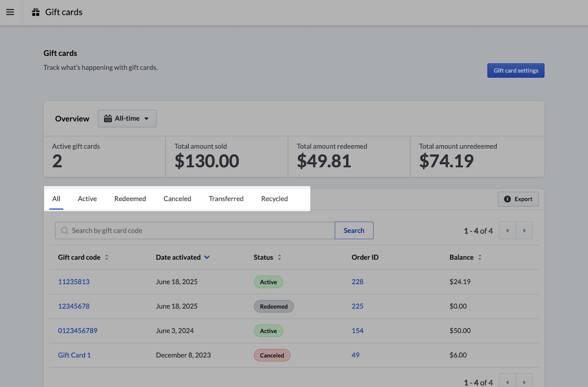Open order ID 154 link
The image size is (588, 387).
[x=357, y=331]
